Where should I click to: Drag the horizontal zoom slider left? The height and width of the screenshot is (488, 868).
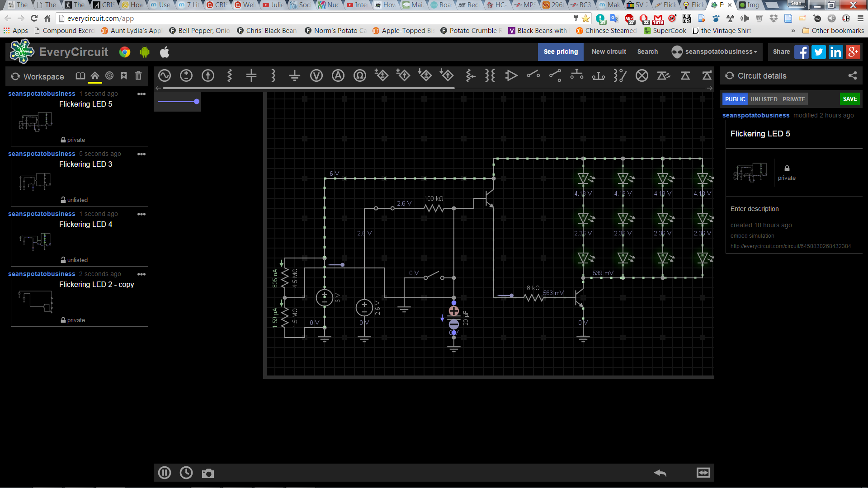pyautogui.click(x=196, y=101)
